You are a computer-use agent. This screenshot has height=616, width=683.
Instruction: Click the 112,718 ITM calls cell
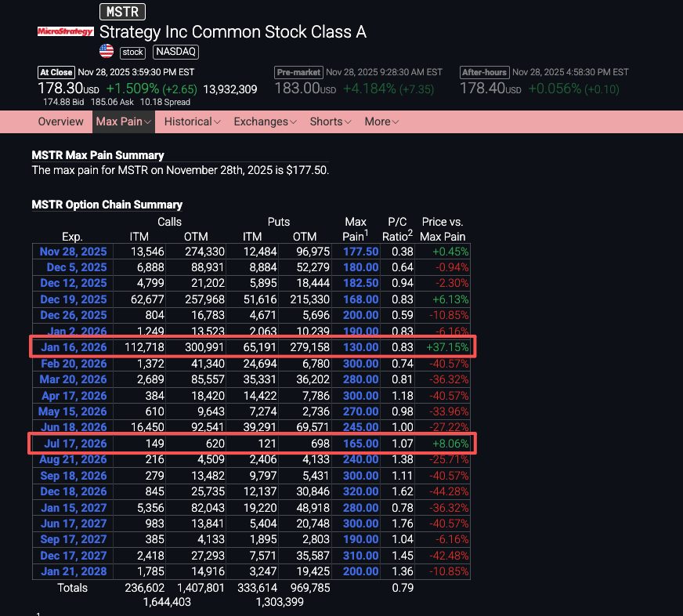144,347
